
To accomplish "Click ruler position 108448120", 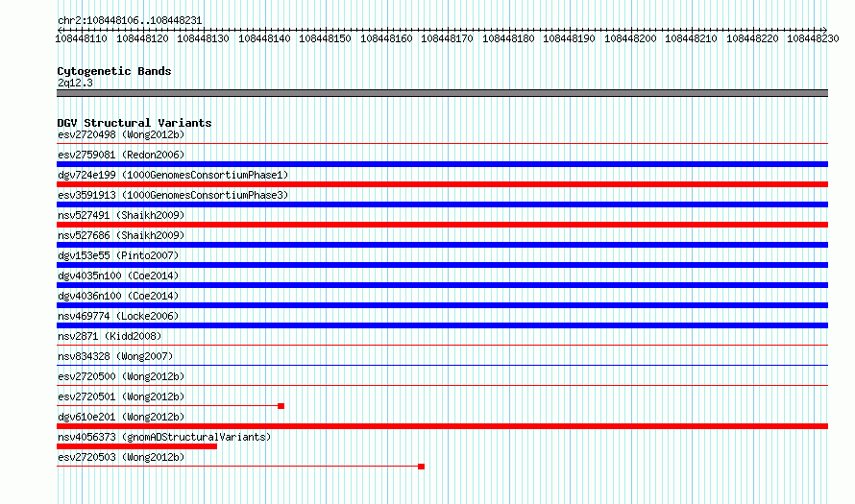I will (x=142, y=38).
